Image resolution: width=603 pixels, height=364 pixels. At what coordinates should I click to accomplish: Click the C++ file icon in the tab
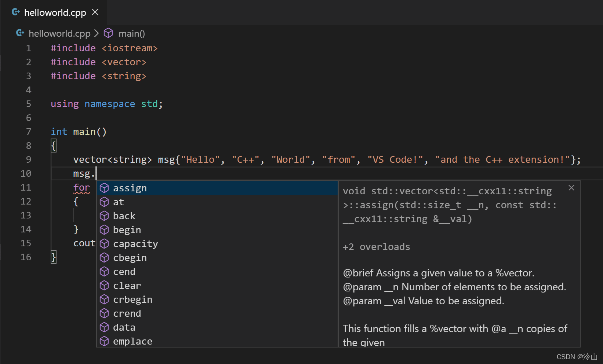[x=16, y=12]
